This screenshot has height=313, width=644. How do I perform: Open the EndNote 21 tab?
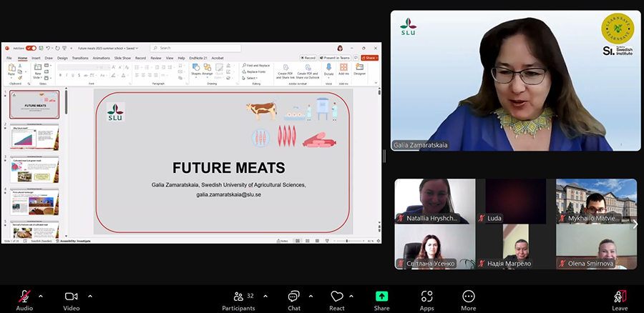(198, 59)
